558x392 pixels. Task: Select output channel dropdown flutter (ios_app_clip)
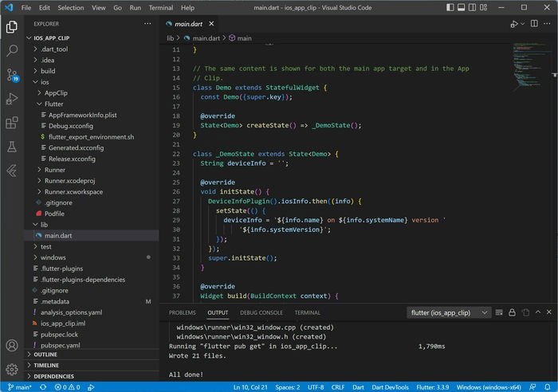[449, 312]
